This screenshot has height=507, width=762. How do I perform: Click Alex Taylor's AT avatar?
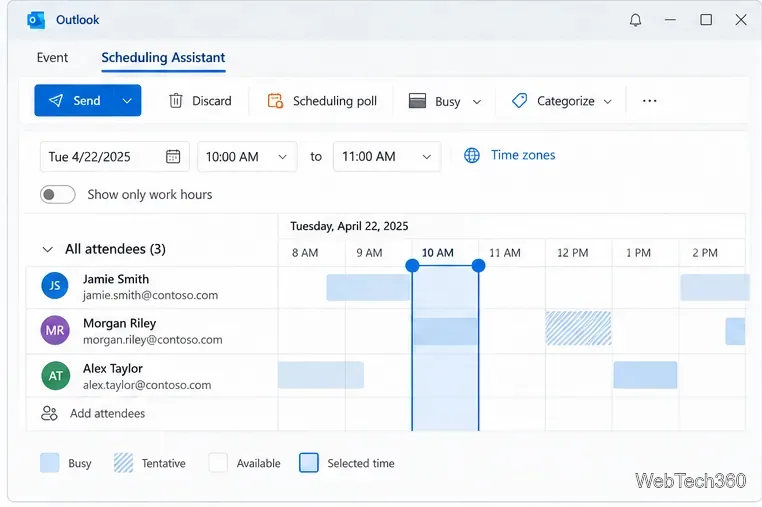[x=55, y=376]
